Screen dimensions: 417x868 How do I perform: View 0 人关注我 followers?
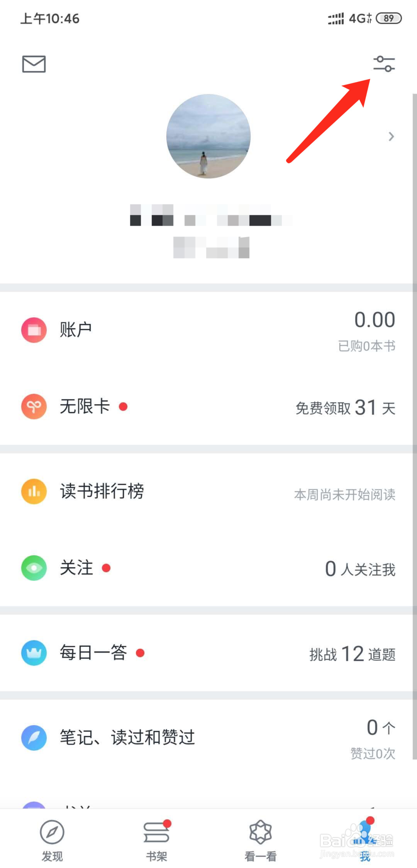coord(360,569)
